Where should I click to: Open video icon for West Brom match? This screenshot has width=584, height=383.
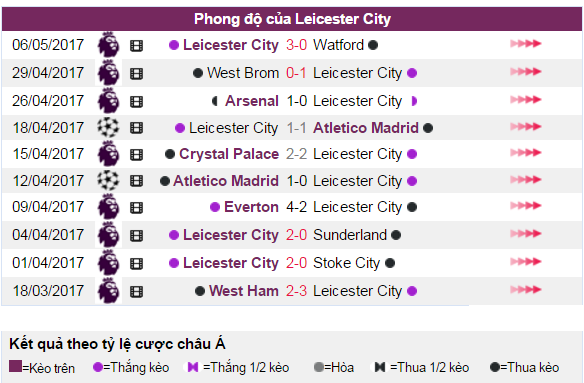[x=136, y=74]
